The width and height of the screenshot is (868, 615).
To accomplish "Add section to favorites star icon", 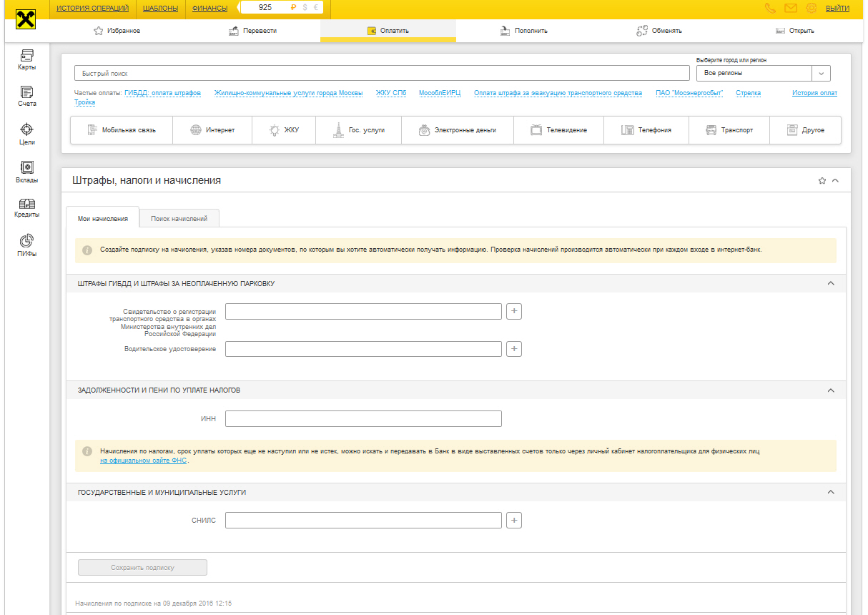I will (822, 181).
